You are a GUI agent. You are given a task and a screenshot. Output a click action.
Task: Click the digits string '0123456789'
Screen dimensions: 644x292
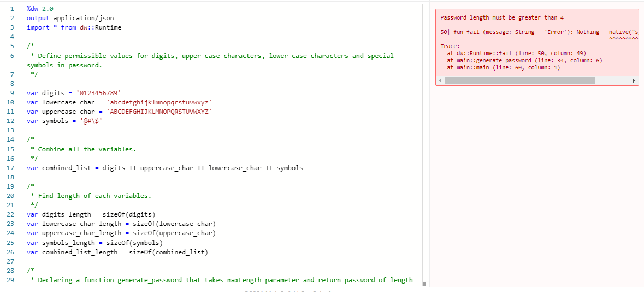pos(98,93)
